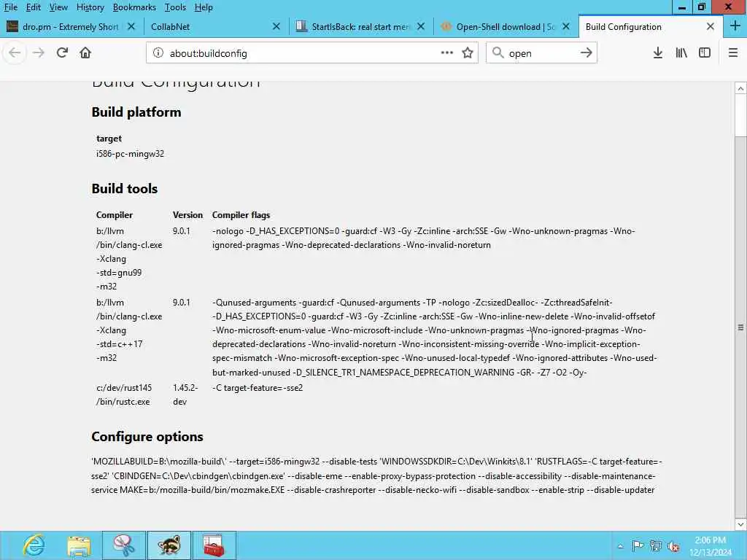
Task: Open the Downloads panel
Action: point(658,52)
